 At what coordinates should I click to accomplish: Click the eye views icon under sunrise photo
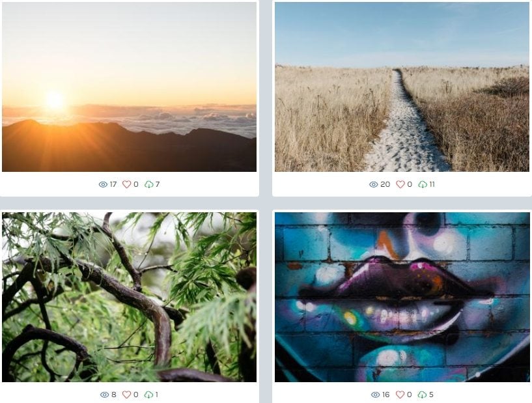[103, 184]
